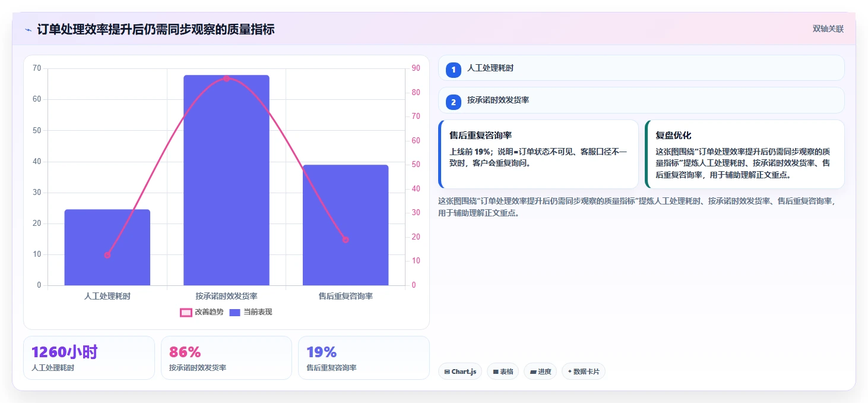868x403 pixels.
Task: Click the trend line point over 售后重复咨询率
Action: coord(346,240)
